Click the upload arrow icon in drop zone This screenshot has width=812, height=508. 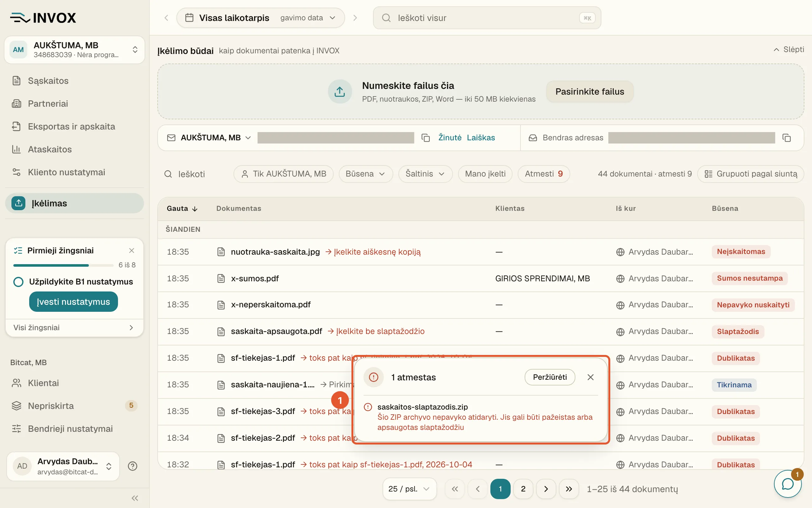[340, 91]
